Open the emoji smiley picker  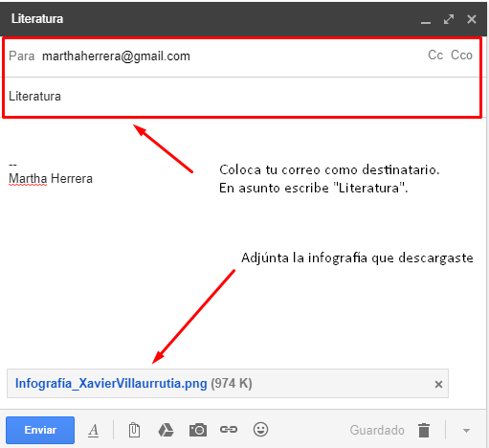point(260,429)
